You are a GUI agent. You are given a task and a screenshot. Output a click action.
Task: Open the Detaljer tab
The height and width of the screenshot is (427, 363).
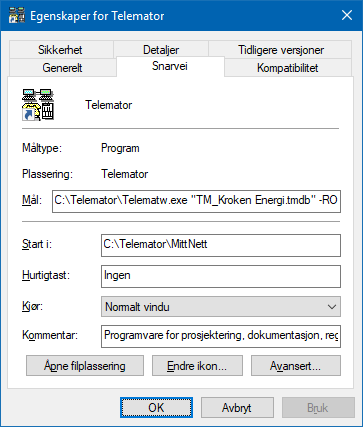[x=161, y=50]
